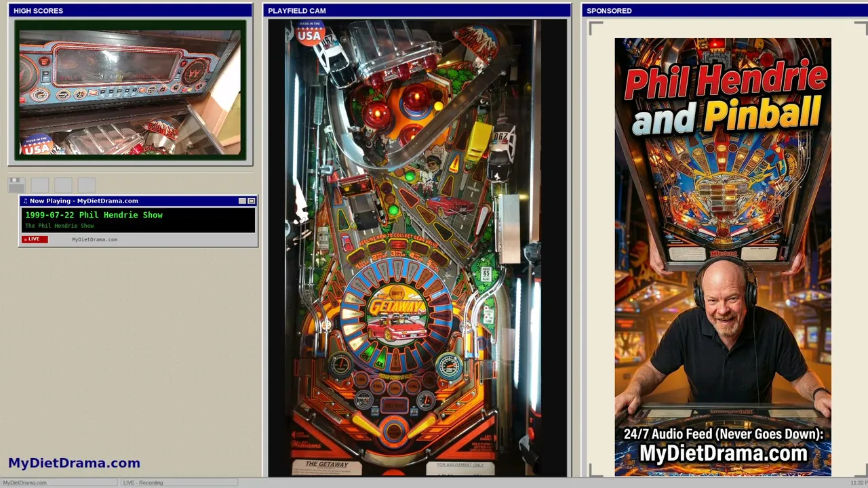
Task: Select the Now Playing title bar
Action: tap(138, 201)
